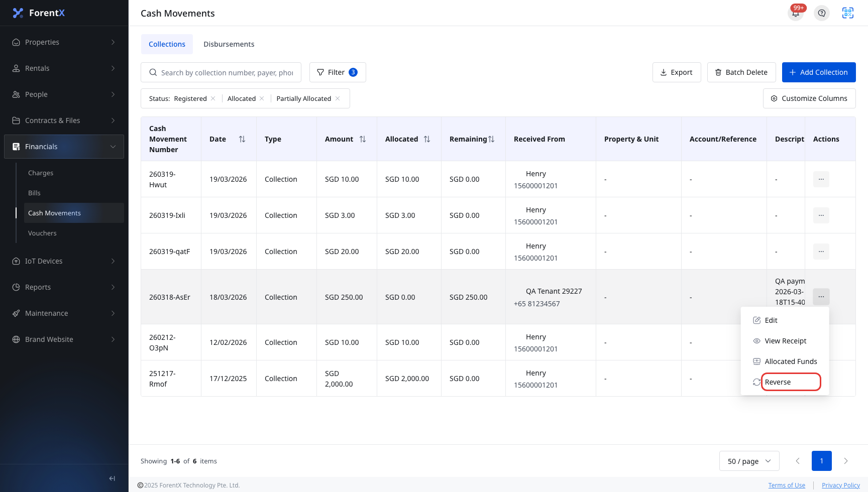
Task: Expand the Properties sidebar section
Action: click(64, 42)
